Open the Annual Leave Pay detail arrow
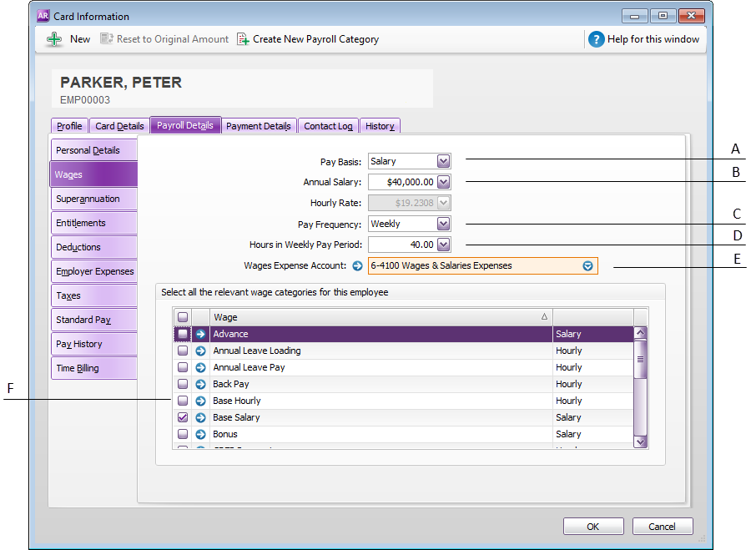756x550 pixels. (x=200, y=367)
